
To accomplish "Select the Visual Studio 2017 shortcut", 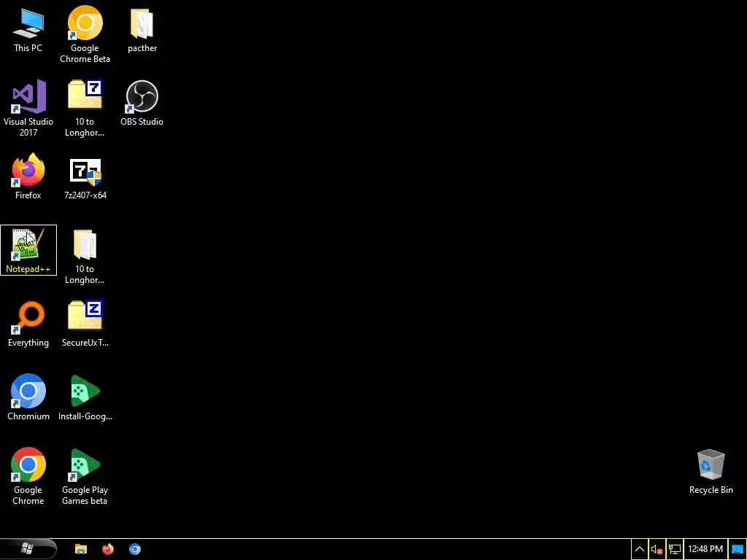I will [x=28, y=109].
